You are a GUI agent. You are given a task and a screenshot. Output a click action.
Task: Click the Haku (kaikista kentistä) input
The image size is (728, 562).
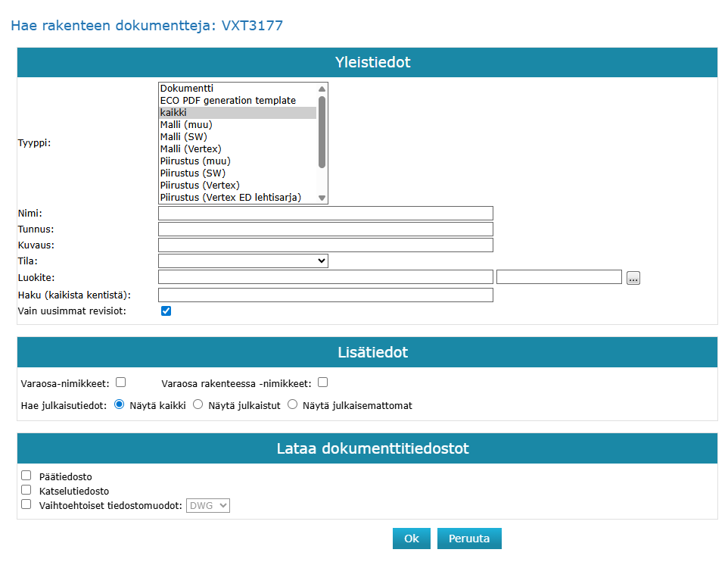[x=325, y=295]
